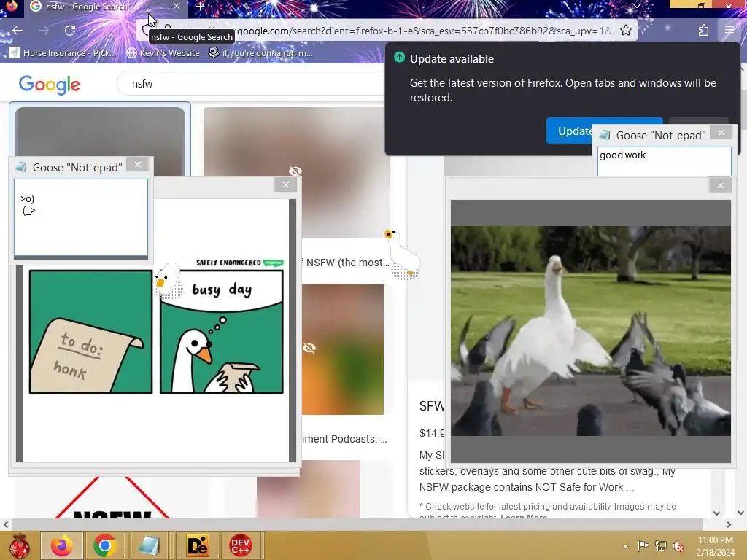
Task: Open a new tab with plus icon
Action: [200, 7]
